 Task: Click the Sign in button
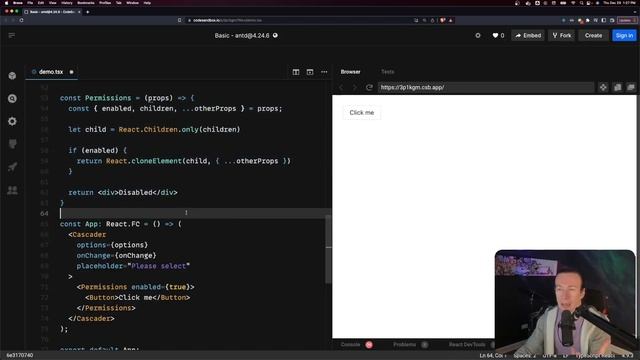[x=624, y=36]
